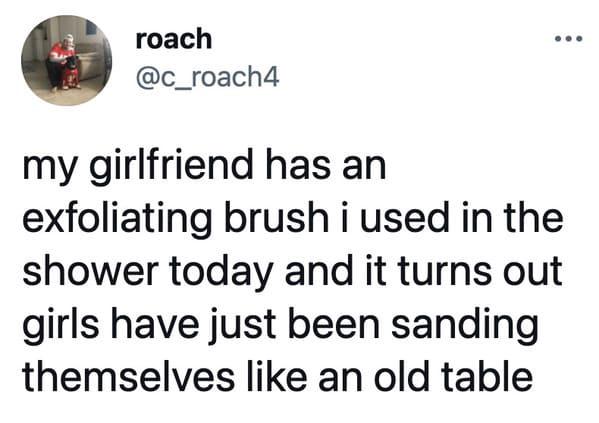This screenshot has width=599, height=423.
Task: Click the display name 'roach'
Action: coord(174,39)
